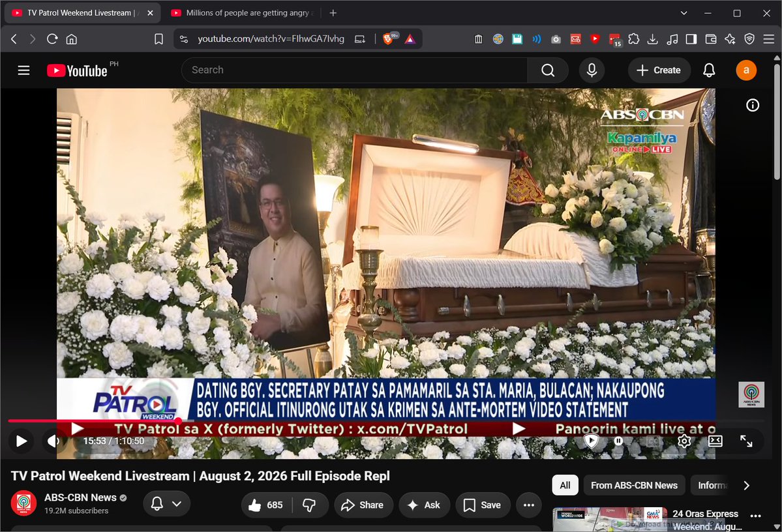Open media control music note
Screen dimensions: 782x532
(672, 39)
